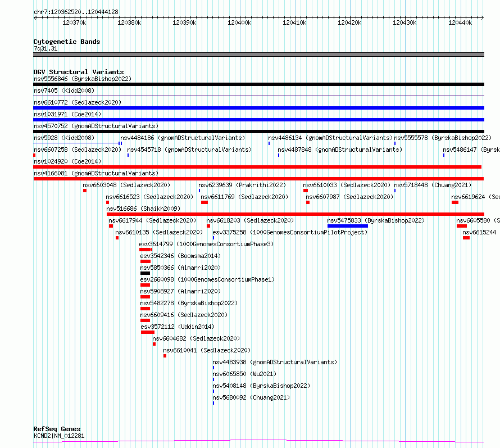Click the 120400k ruler position label
The image size is (500, 448).
(239, 22)
